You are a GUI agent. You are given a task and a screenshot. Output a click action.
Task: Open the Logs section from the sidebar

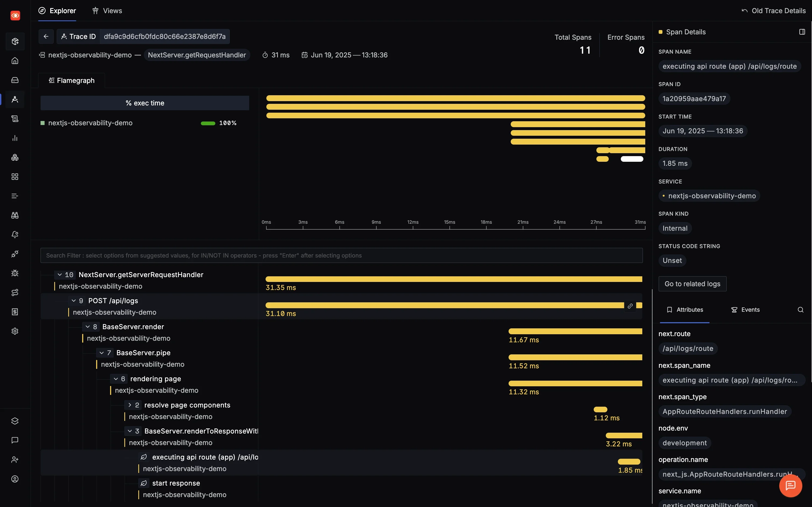15,119
